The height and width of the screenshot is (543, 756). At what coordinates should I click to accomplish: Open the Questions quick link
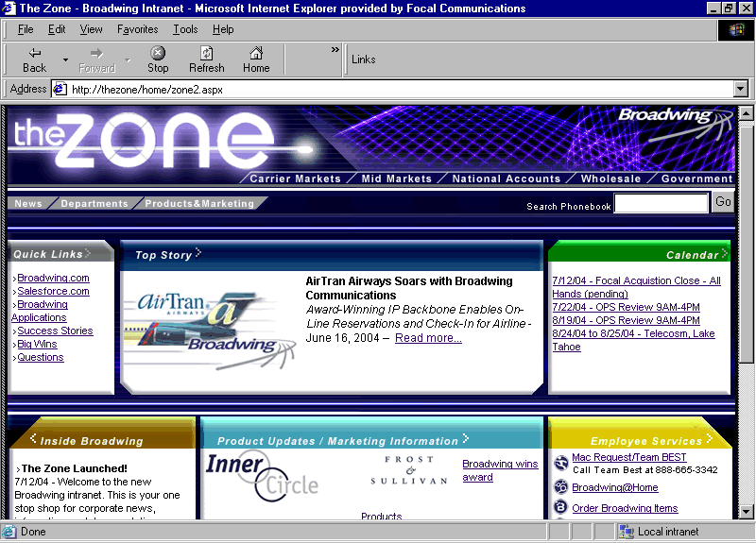pyautogui.click(x=41, y=357)
